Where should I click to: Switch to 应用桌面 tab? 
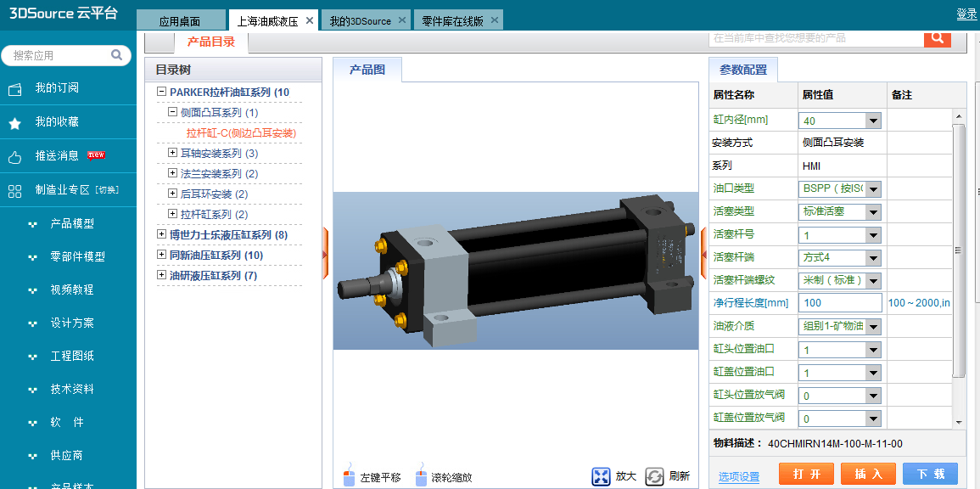pos(181,20)
